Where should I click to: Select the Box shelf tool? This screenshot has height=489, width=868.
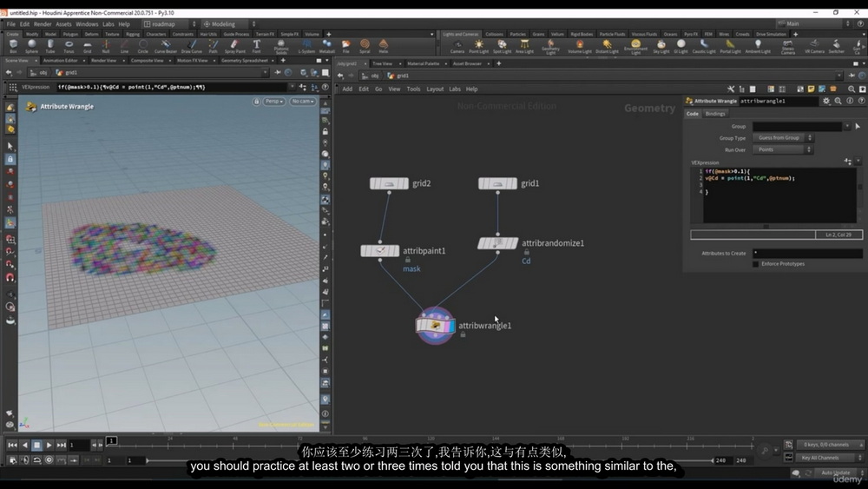(13, 46)
